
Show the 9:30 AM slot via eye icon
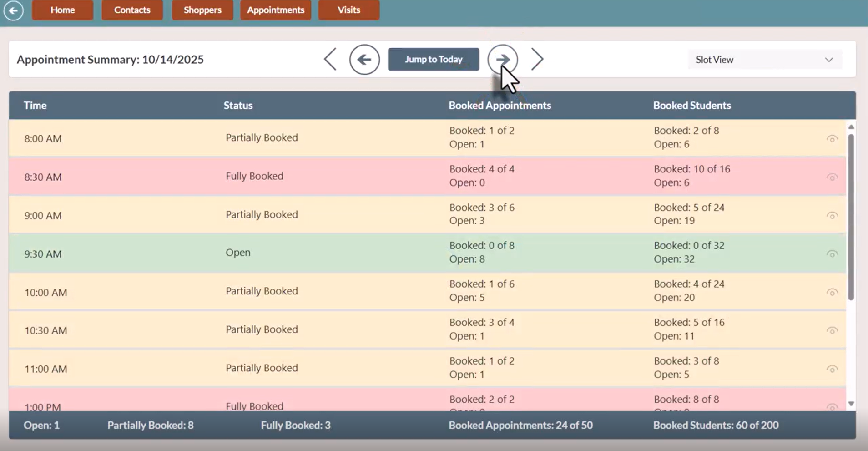pos(832,254)
